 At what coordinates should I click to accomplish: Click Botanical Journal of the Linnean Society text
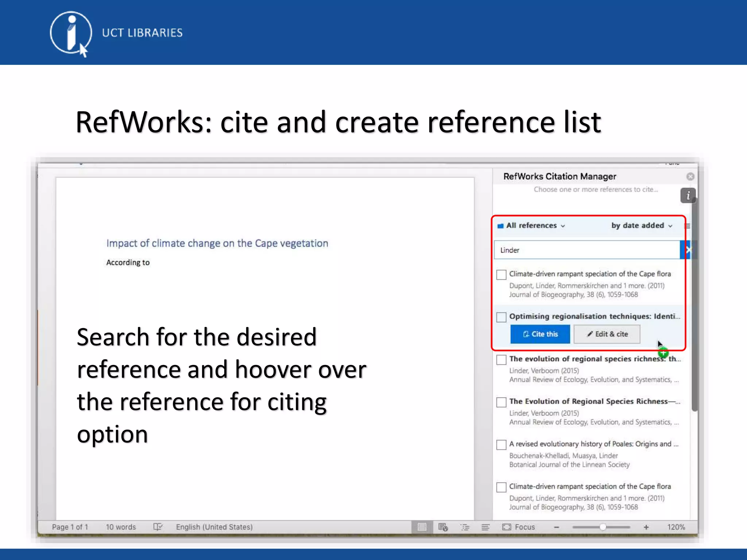[x=569, y=464]
